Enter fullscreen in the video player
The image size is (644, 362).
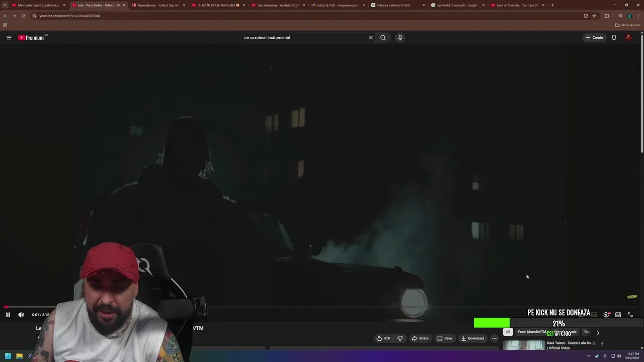[630, 315]
